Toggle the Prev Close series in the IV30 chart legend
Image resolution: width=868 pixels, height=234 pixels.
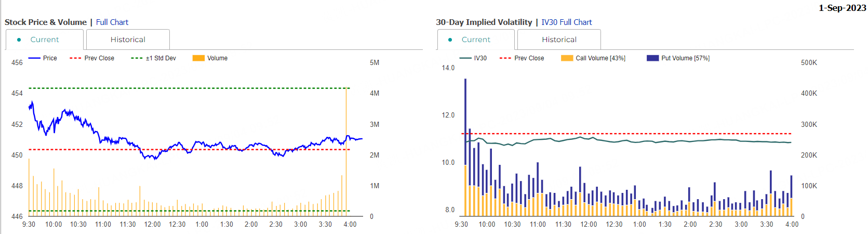pos(529,58)
